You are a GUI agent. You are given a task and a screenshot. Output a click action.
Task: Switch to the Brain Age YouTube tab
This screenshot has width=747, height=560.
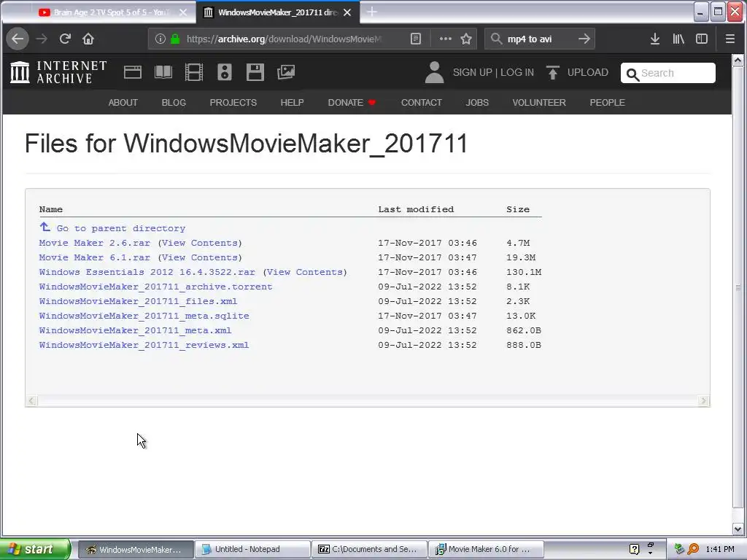(x=105, y=12)
